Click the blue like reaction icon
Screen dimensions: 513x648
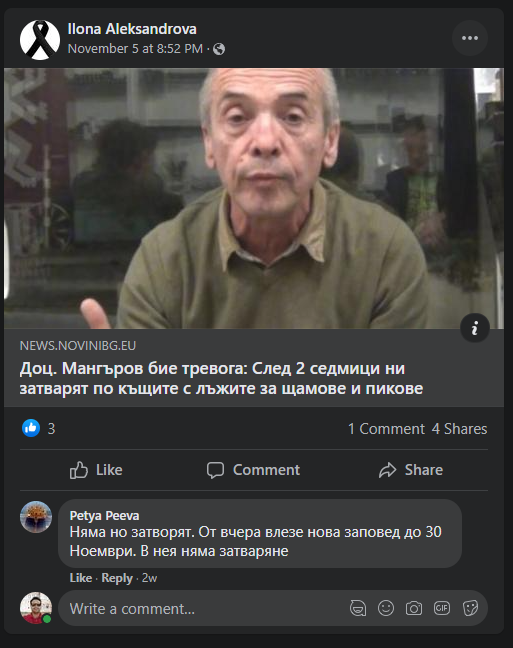coord(31,428)
